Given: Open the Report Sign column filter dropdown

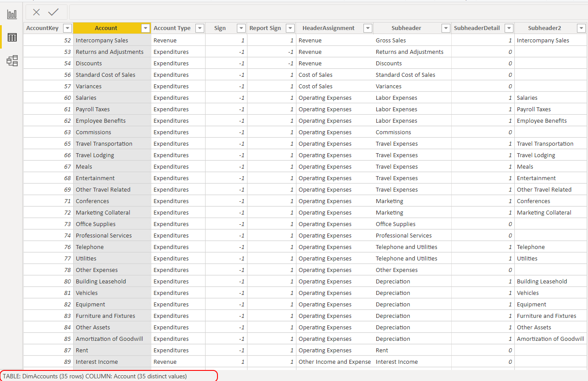Looking at the screenshot, I should tap(290, 28).
